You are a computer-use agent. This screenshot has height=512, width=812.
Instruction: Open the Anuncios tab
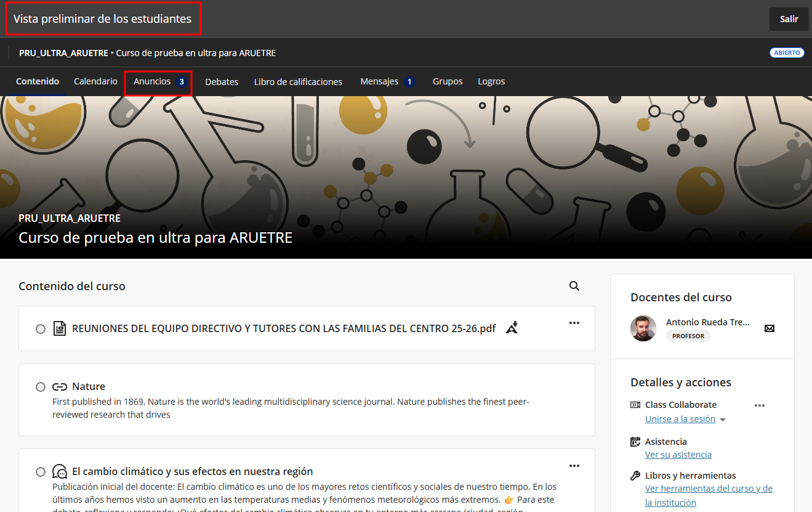tap(158, 82)
